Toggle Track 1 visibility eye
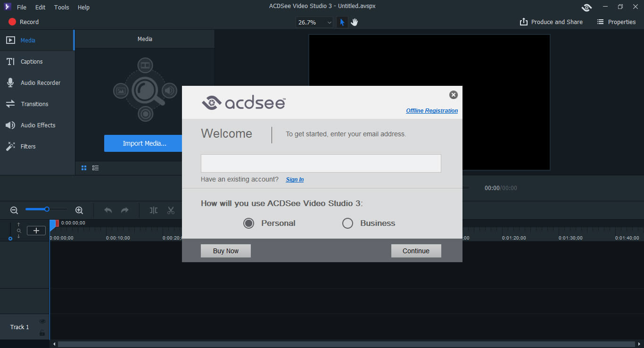 point(42,322)
